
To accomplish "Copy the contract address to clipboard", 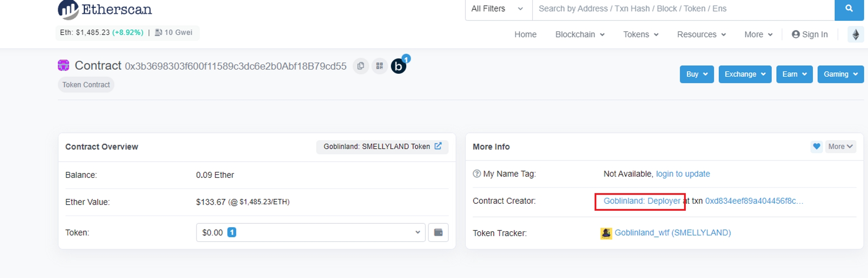I will coord(360,66).
